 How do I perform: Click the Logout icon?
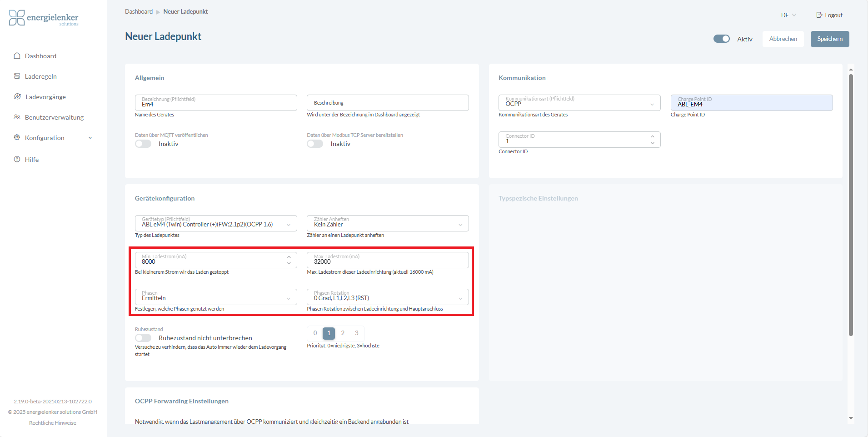[x=819, y=15]
